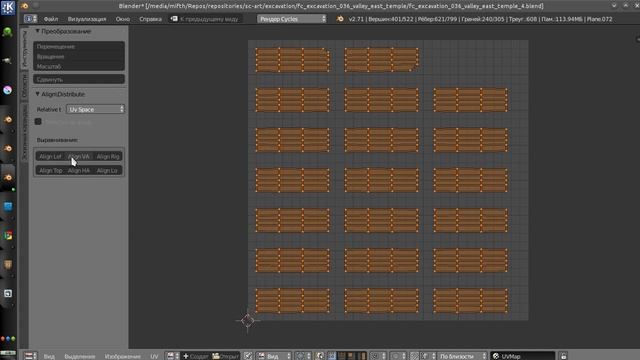
Task: Open the Изображение menu in bottom header
Action: click(x=122, y=356)
